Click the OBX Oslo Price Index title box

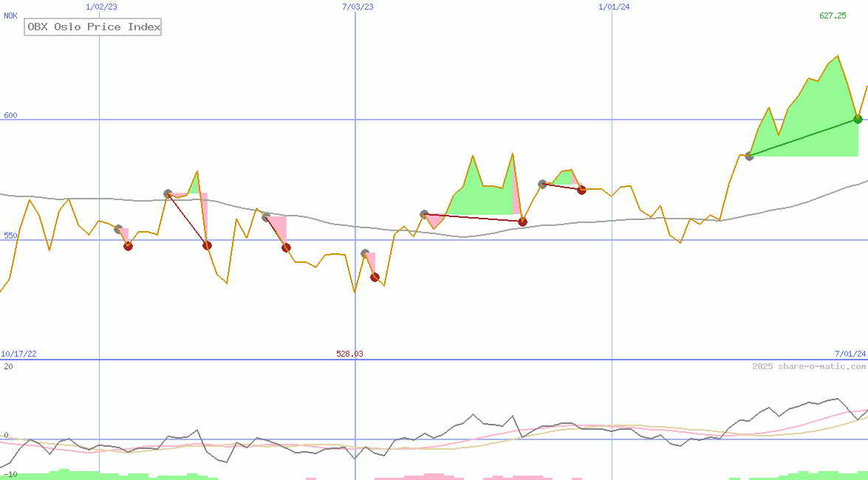(x=93, y=27)
